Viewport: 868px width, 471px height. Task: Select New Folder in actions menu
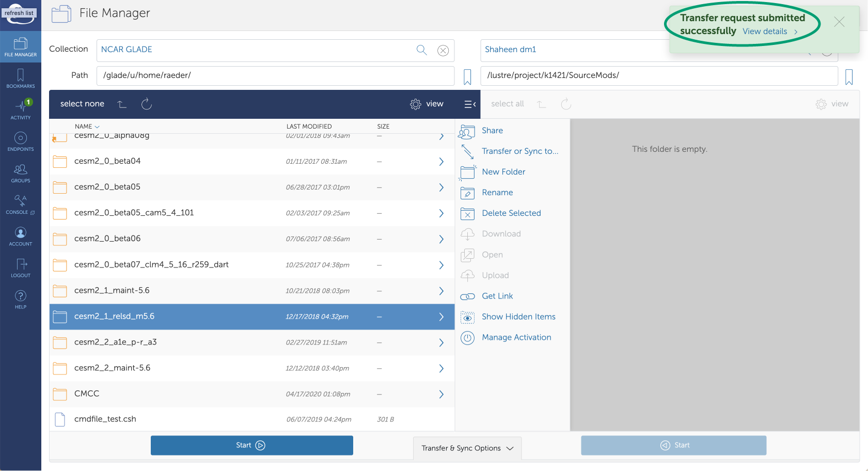tap(503, 172)
